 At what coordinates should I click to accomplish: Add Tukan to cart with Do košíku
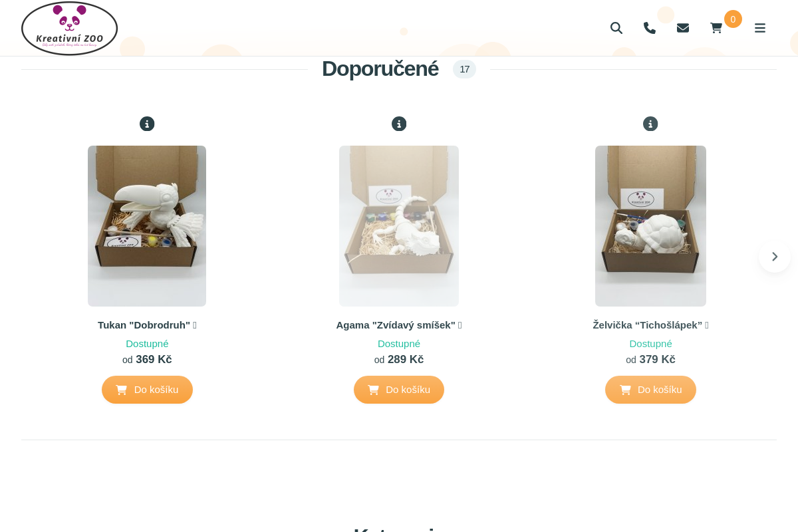click(x=147, y=390)
